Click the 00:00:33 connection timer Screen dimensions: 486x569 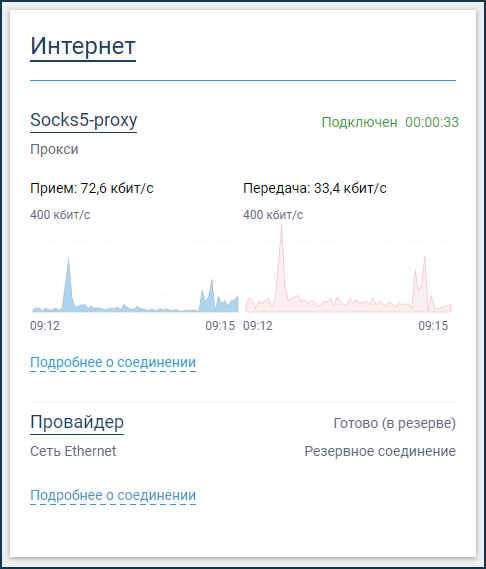[432, 122]
